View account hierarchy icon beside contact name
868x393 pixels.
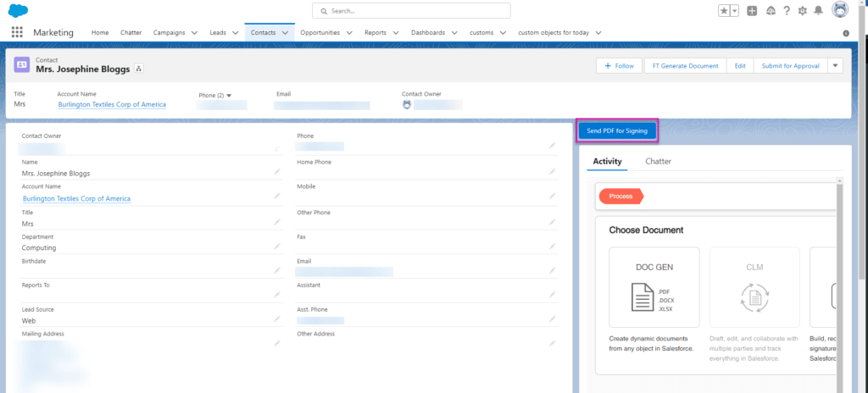[x=139, y=68]
